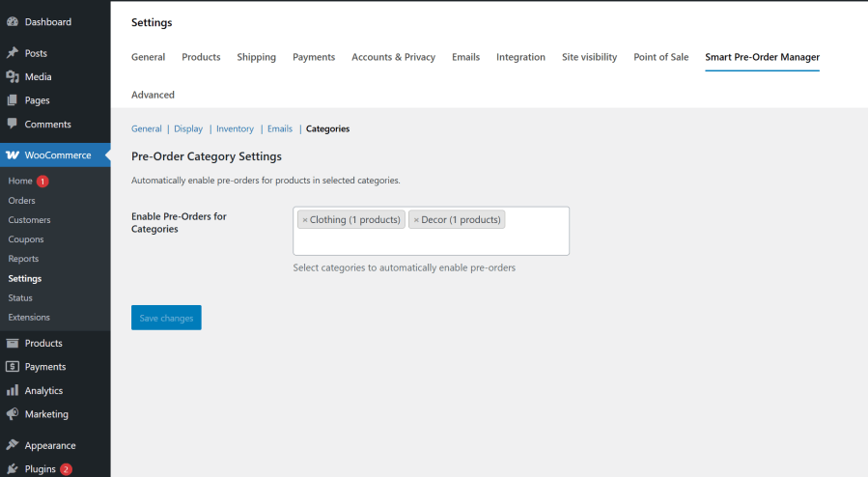Click the Appearance paintbrush icon
The width and height of the screenshot is (868, 477).
tap(13, 445)
